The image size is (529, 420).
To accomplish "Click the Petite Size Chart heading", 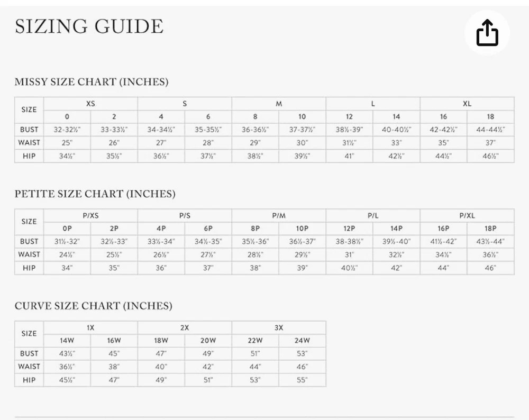I will pyautogui.click(x=95, y=194).
